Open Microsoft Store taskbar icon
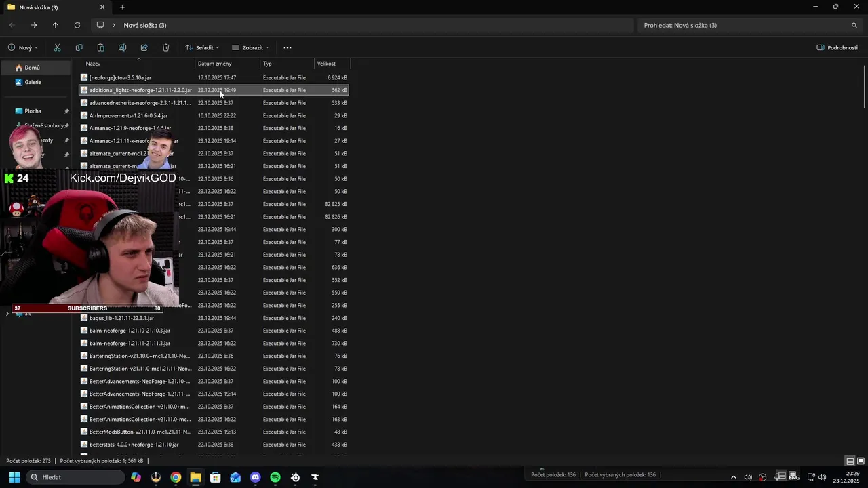The height and width of the screenshot is (488, 868). [x=216, y=477]
